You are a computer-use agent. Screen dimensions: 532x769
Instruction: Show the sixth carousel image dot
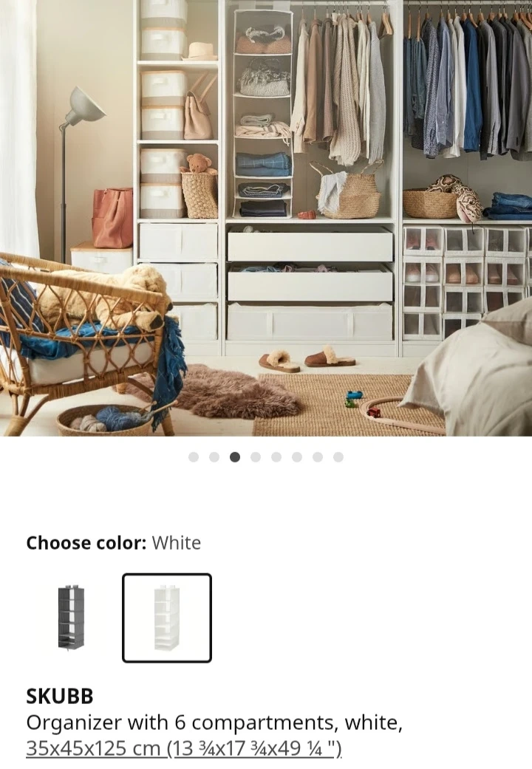297,457
